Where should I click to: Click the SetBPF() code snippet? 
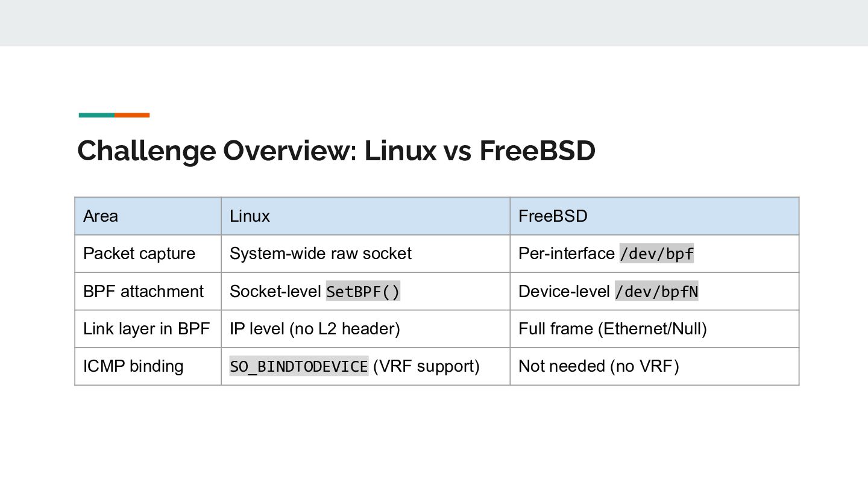(363, 292)
